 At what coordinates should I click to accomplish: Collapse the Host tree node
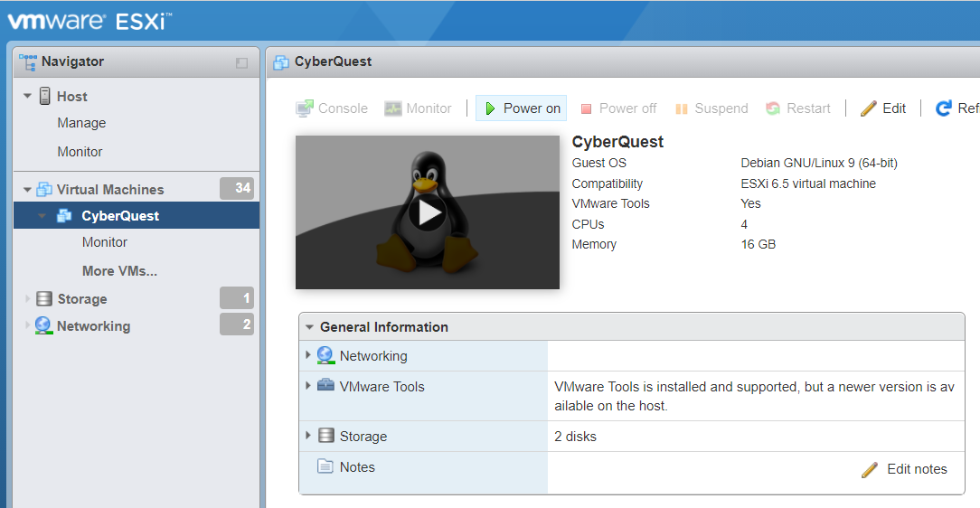(x=27, y=96)
